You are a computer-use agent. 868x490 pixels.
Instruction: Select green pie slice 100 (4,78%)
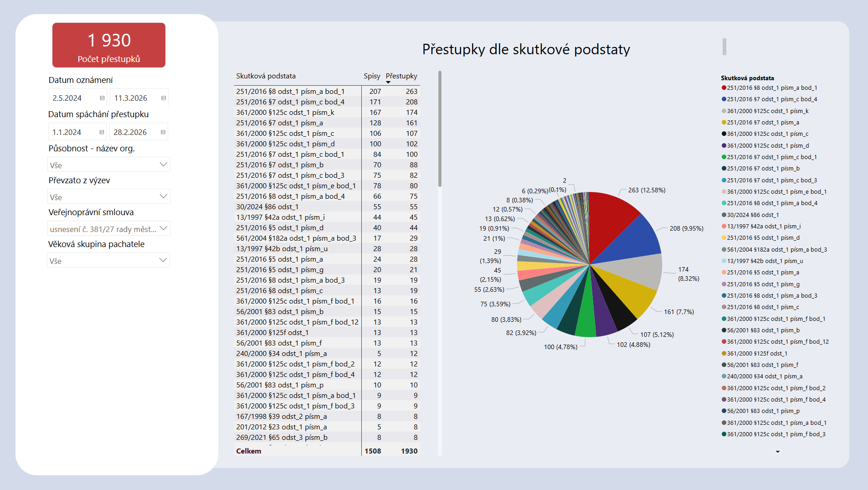pos(587,315)
